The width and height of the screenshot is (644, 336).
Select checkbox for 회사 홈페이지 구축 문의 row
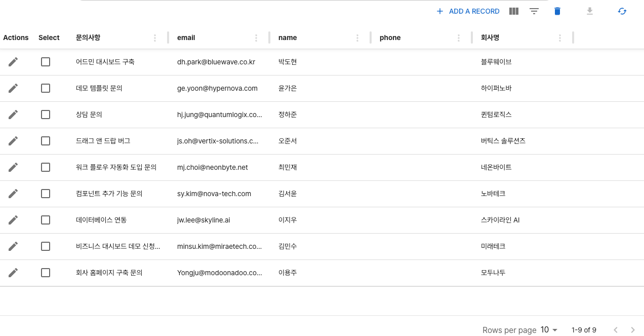pos(46,273)
